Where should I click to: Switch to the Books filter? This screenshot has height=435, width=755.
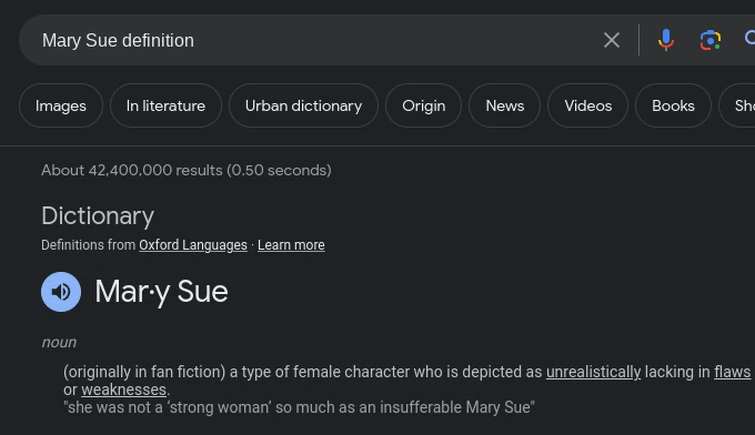coord(673,106)
